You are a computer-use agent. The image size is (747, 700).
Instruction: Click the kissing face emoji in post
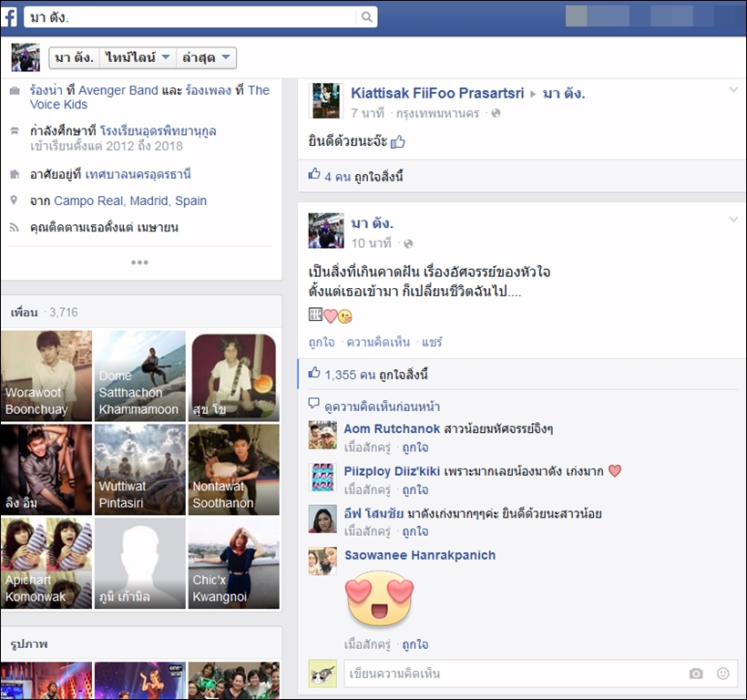click(x=345, y=315)
